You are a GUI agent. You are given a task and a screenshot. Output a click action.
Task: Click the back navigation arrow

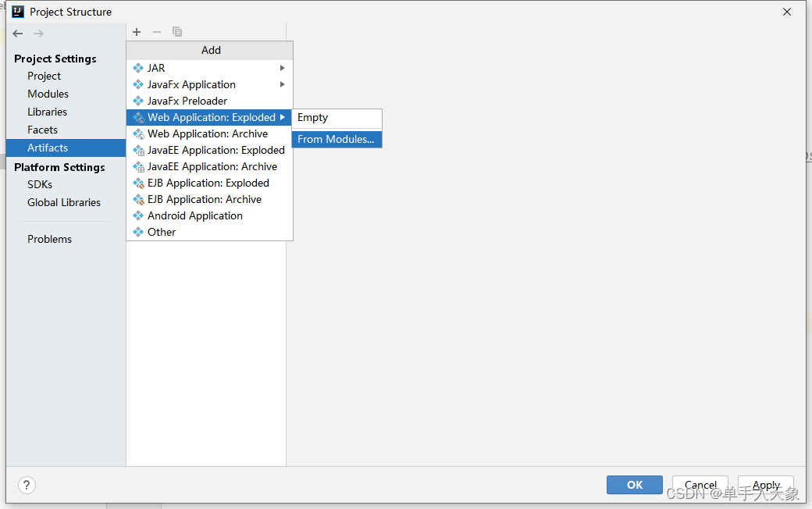point(18,34)
